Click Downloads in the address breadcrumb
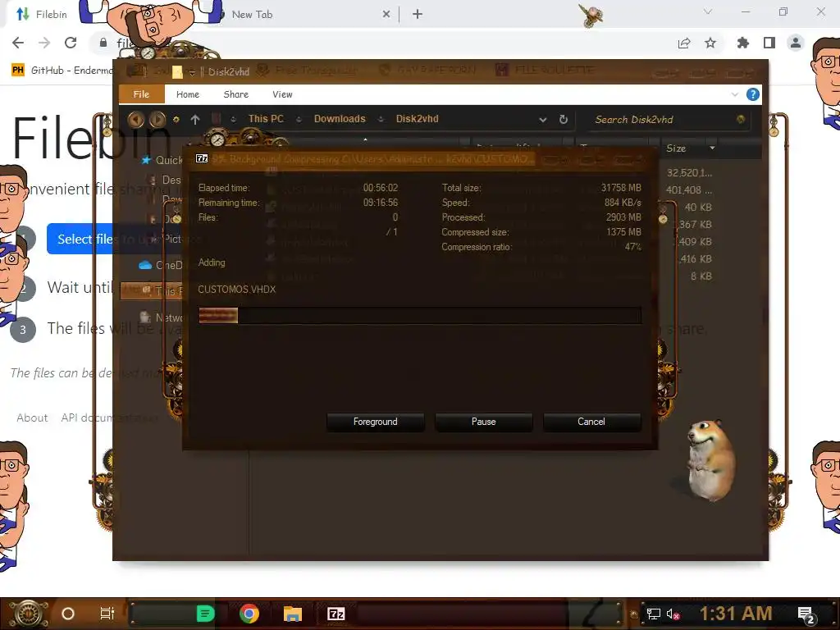840x630 pixels. [x=340, y=119]
